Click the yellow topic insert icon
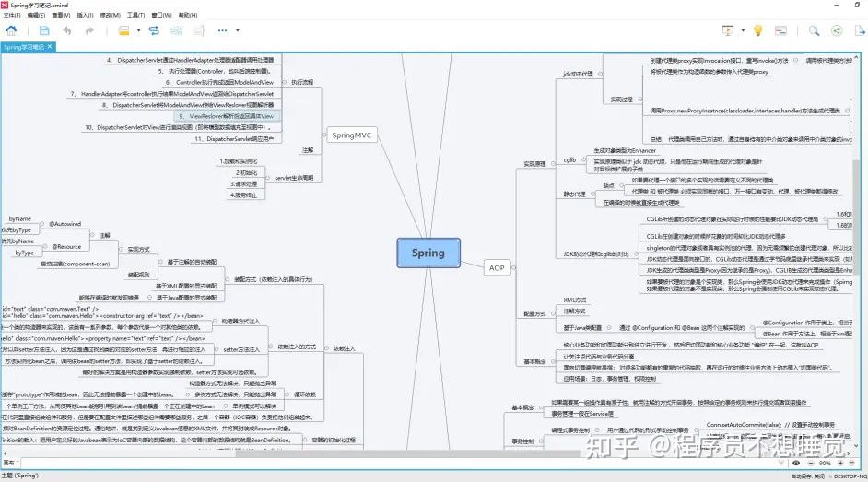 [124, 30]
